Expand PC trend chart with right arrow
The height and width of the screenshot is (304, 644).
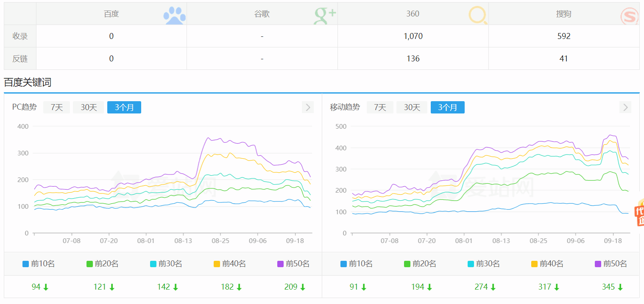click(x=308, y=108)
